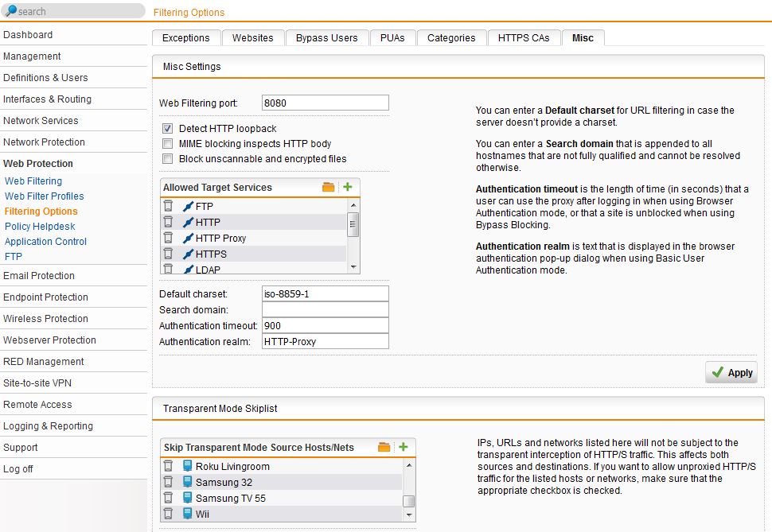Click Samsung TV 55 host icon
Image resolution: width=772 pixels, height=532 pixels.
point(188,498)
